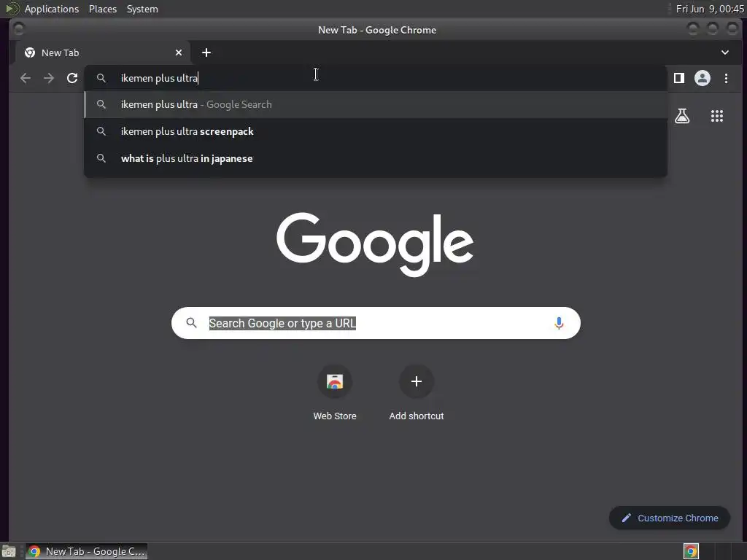Close the New Tab tab
The width and height of the screenshot is (747, 560).
179,52
